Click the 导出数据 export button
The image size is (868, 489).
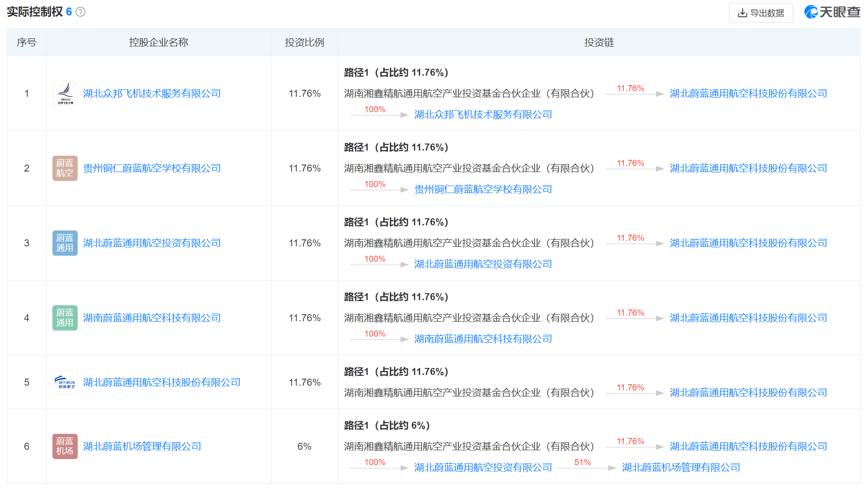(x=760, y=13)
